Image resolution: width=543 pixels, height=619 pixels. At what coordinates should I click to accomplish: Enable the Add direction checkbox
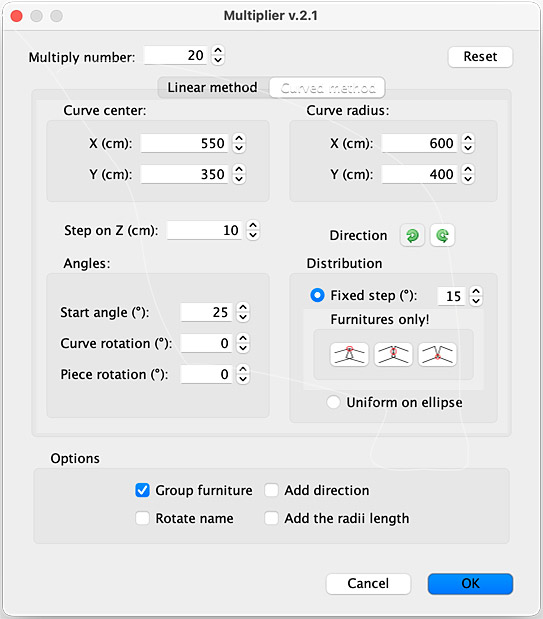pyautogui.click(x=271, y=490)
